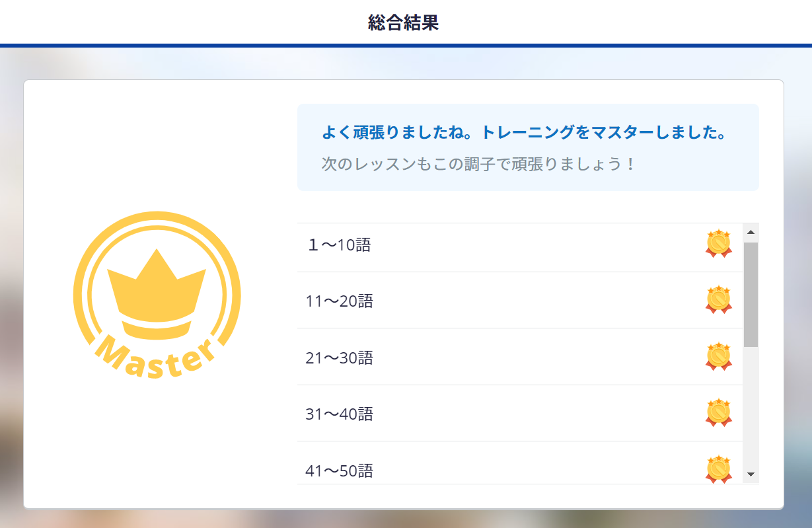Click the Master text on the badge
The width and height of the screenshot is (812, 528).
coord(157,357)
